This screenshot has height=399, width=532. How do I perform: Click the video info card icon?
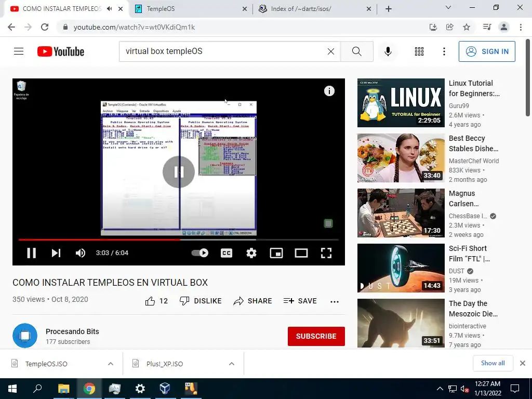(x=329, y=91)
